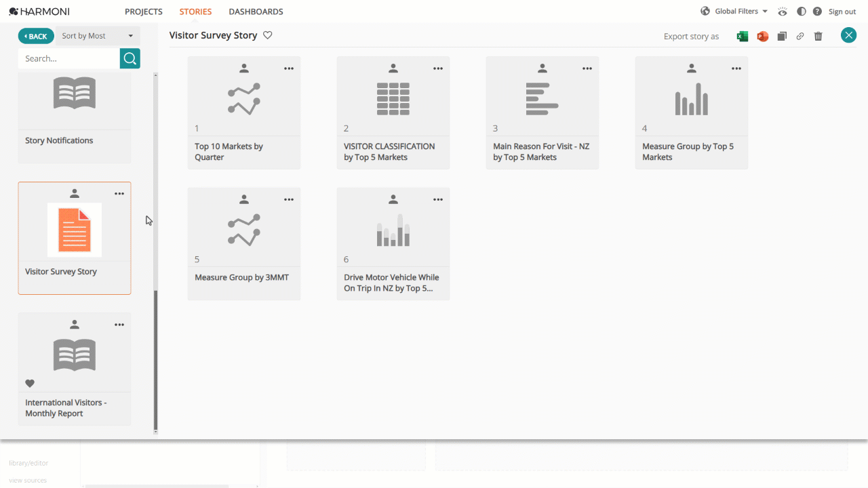Open options menu for Visitor Survey Story tile
This screenshot has height=488, width=868.
point(119,194)
